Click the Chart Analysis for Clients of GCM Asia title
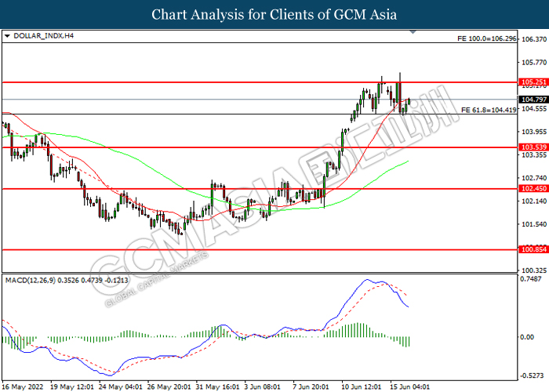549x392 pixels. pos(274,15)
